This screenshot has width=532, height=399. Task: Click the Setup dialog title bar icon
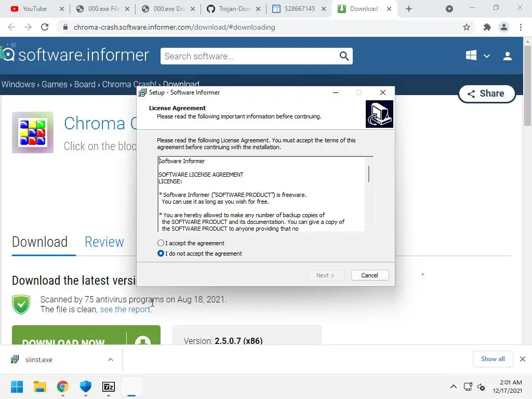pyautogui.click(x=143, y=92)
